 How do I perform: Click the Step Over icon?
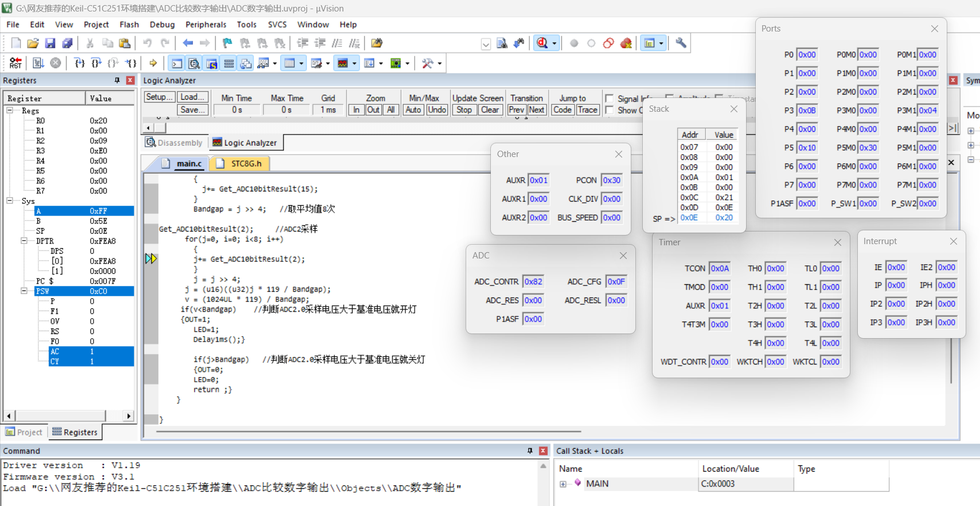tap(97, 63)
